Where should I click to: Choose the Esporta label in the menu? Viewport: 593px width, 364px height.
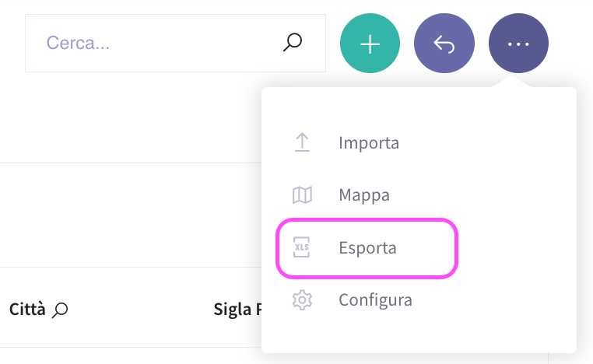(x=367, y=247)
